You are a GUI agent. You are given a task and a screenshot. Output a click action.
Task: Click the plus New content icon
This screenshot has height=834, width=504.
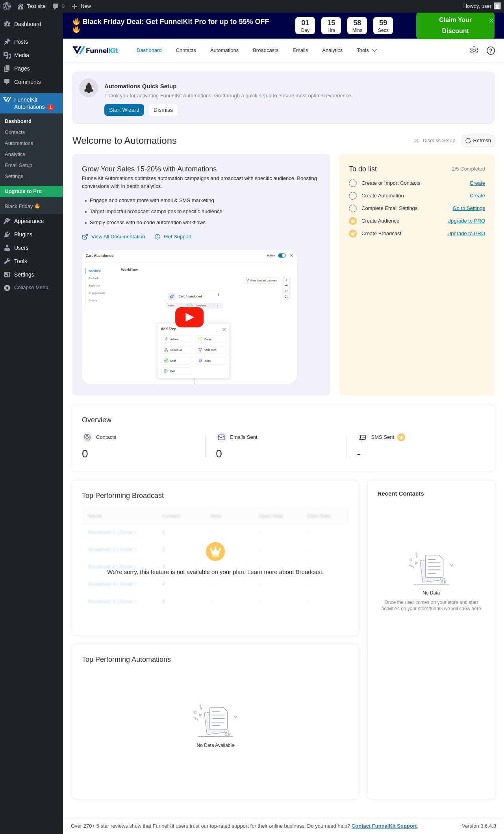pos(74,6)
